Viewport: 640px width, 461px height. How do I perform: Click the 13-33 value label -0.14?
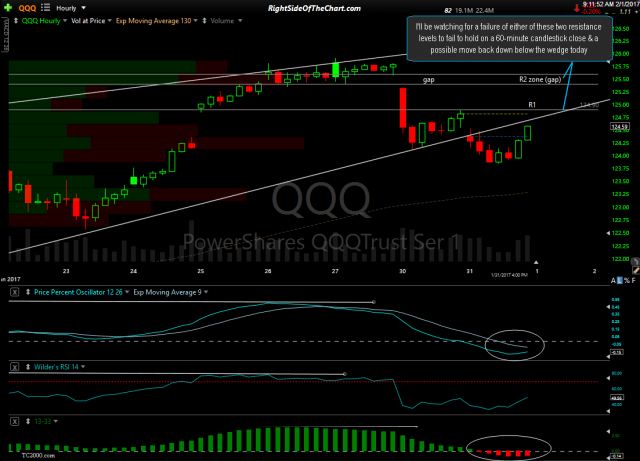pos(617,456)
